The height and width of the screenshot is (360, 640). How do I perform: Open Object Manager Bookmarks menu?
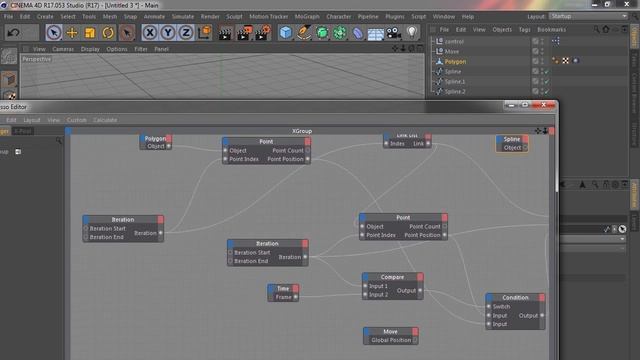(551, 30)
